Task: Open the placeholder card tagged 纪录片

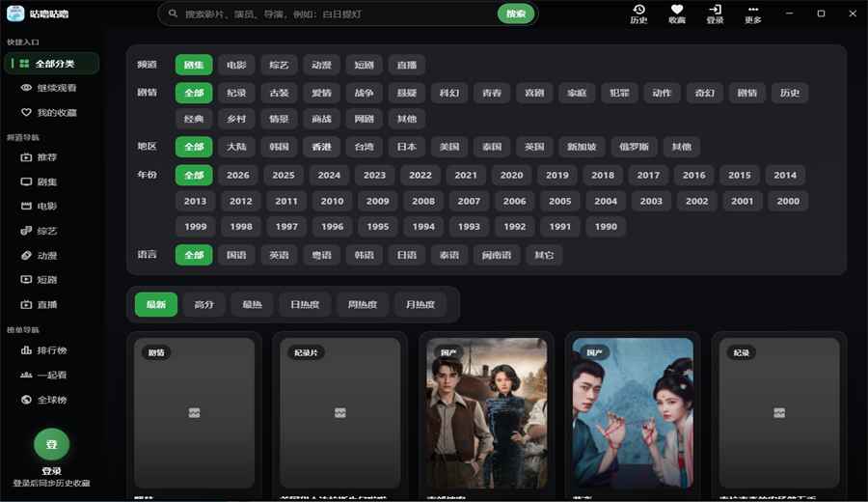Action: pos(339,413)
